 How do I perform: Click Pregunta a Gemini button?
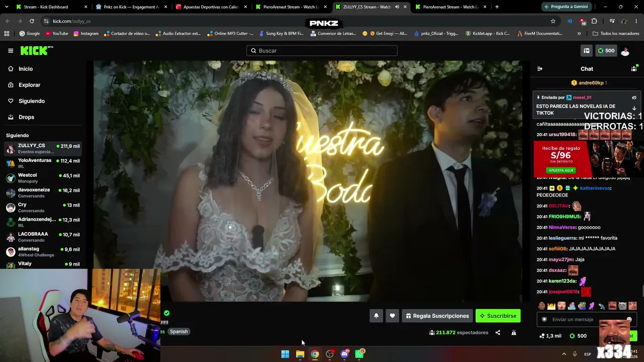pos(566,7)
